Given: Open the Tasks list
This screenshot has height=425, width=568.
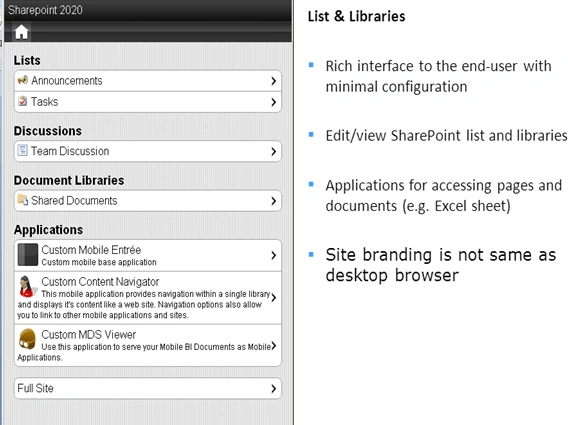Looking at the screenshot, I should pos(148,102).
